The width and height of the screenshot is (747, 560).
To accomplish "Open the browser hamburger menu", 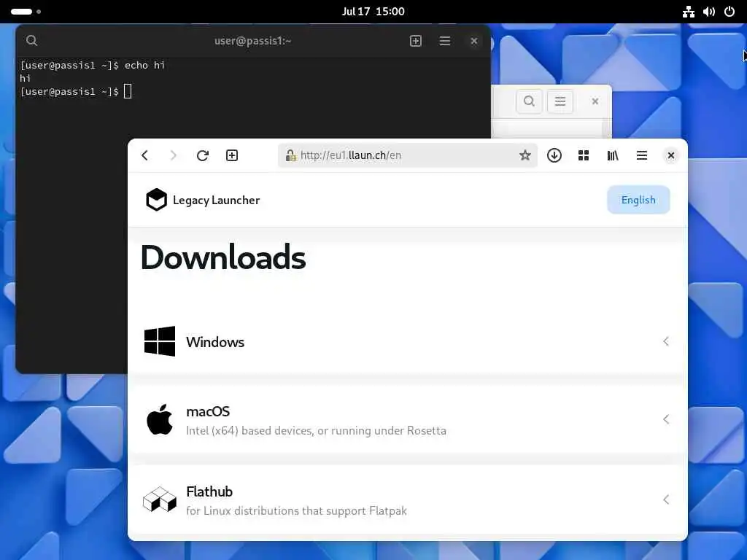I will pos(642,155).
